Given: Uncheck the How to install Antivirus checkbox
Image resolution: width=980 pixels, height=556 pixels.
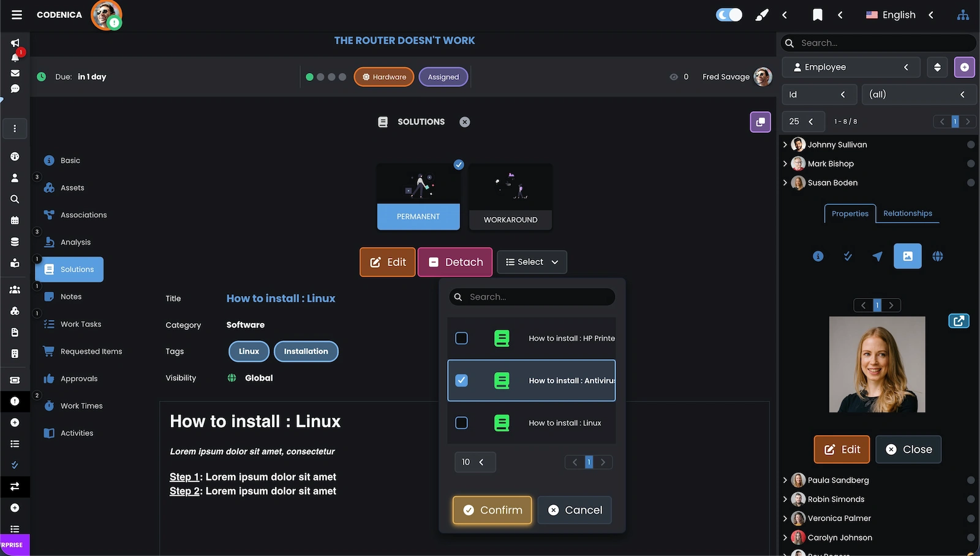Looking at the screenshot, I should click(x=462, y=380).
